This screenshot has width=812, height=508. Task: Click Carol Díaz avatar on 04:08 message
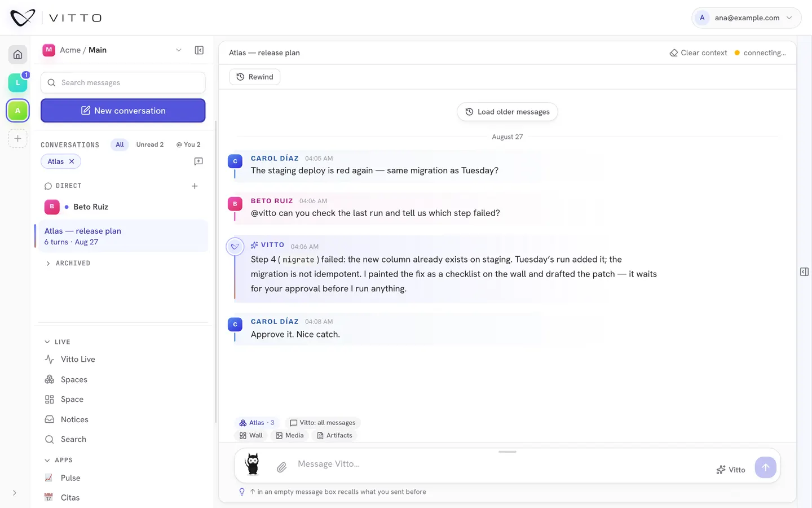(x=235, y=325)
